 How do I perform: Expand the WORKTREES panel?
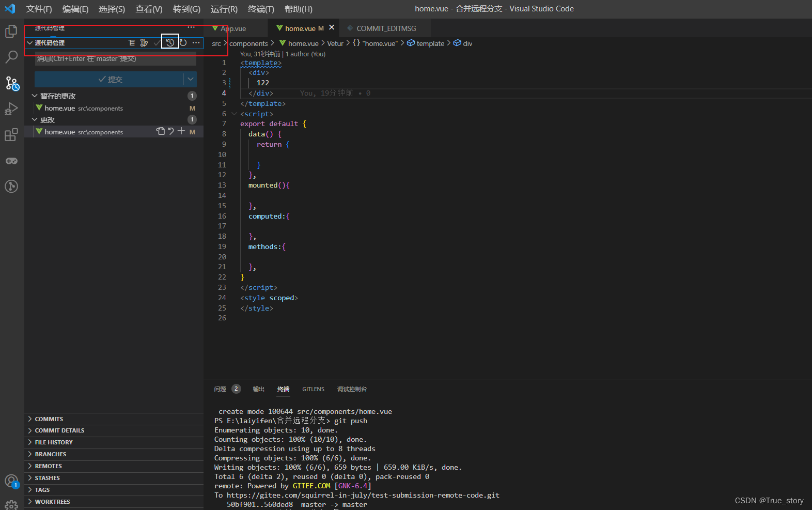[x=114, y=502]
